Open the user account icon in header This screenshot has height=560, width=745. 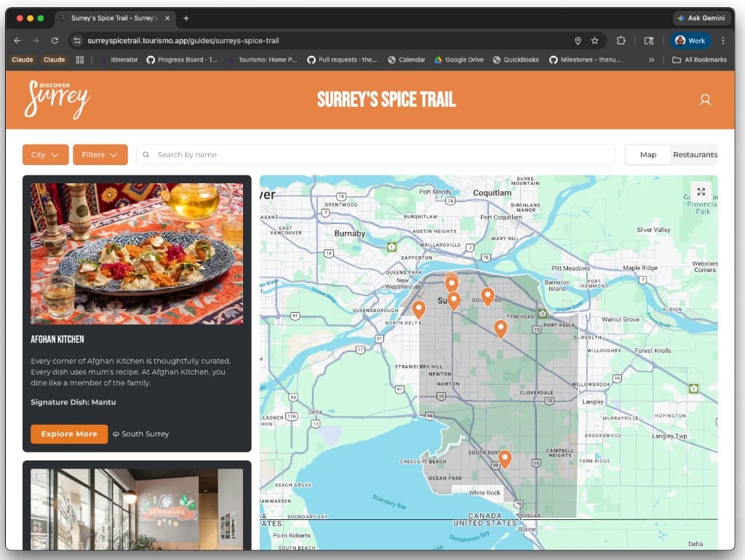(x=705, y=100)
